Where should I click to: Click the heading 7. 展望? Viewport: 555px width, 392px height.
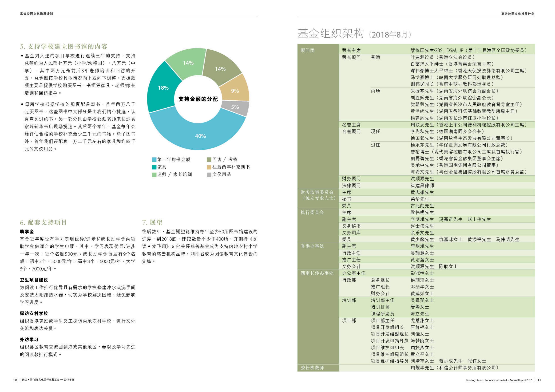pyautogui.click(x=152, y=222)
